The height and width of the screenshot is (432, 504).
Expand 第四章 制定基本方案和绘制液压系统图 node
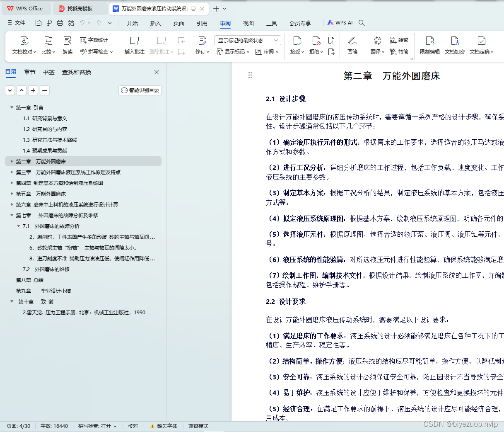pyautogui.click(x=12, y=183)
